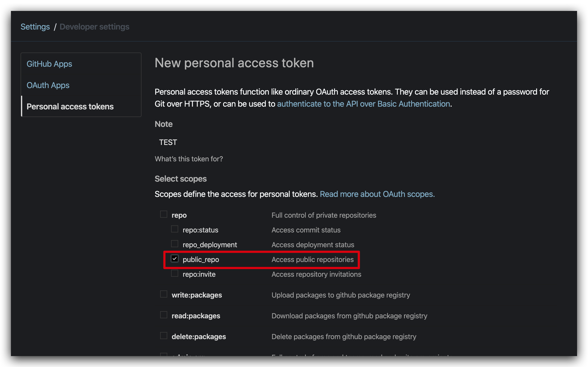Enable the write:packages scope

(164, 294)
